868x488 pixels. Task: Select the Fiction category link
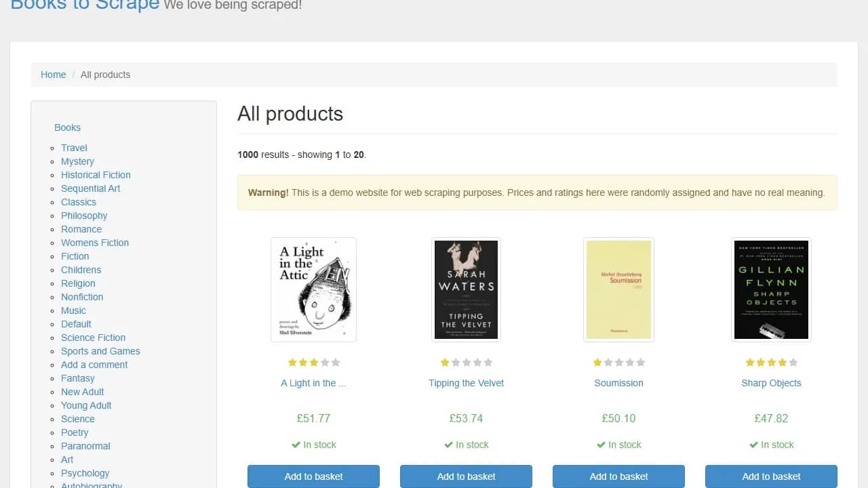[75, 256]
